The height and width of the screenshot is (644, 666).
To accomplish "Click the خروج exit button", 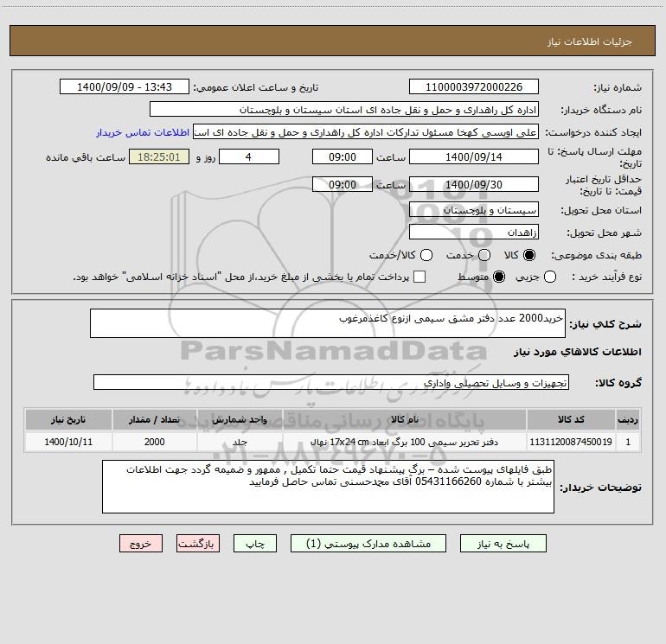I will pyautogui.click(x=141, y=544).
